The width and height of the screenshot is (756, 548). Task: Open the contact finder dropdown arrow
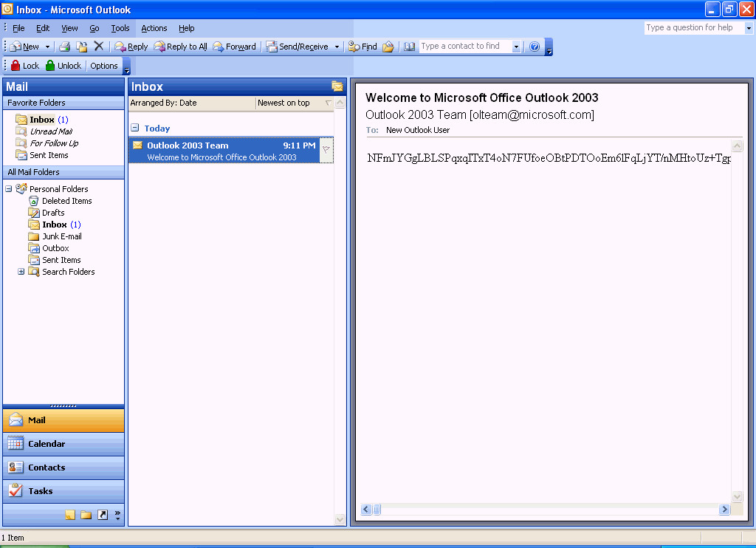tap(516, 47)
